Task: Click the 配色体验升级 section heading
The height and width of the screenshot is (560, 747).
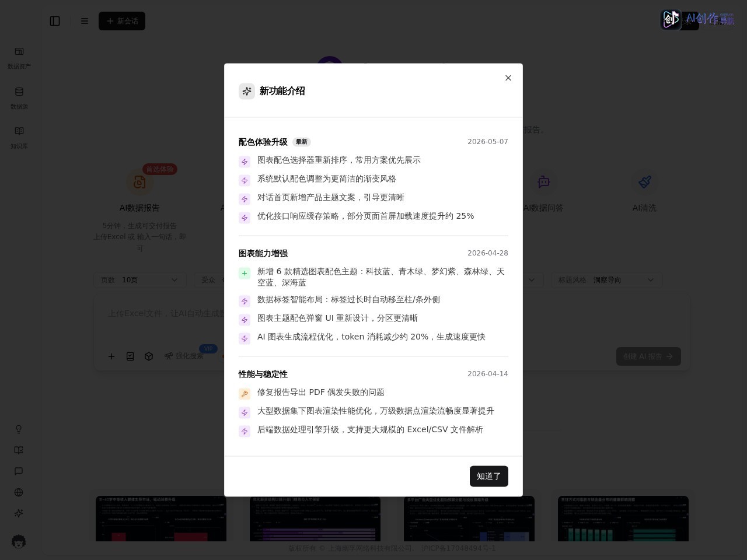Action: (263, 142)
